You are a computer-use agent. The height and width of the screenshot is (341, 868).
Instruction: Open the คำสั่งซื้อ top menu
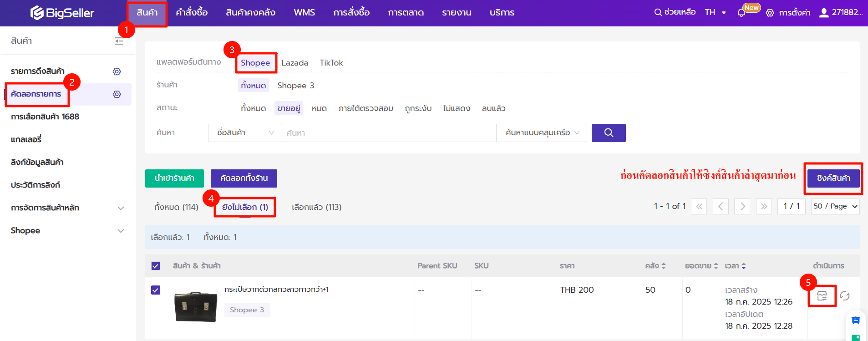pyautogui.click(x=192, y=13)
